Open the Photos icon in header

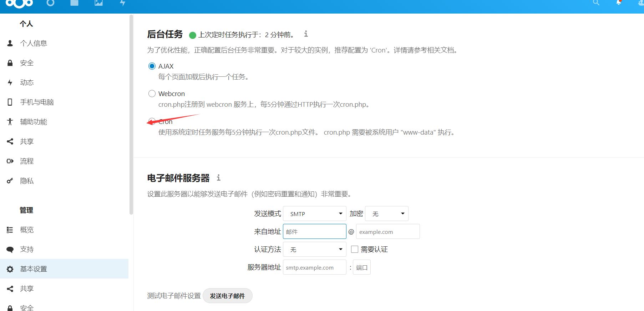click(x=98, y=3)
